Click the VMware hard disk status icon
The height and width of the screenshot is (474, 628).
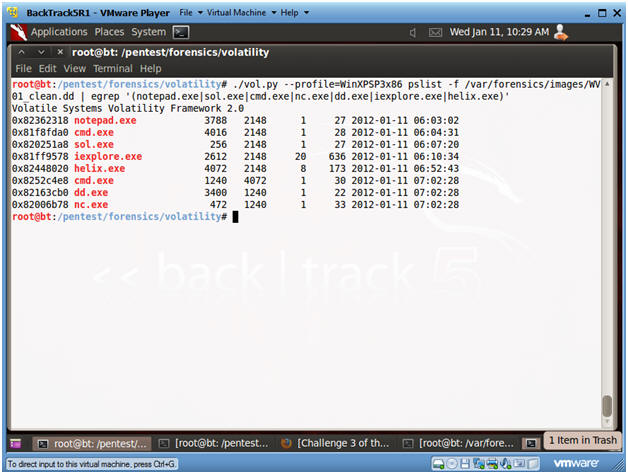click(439, 464)
